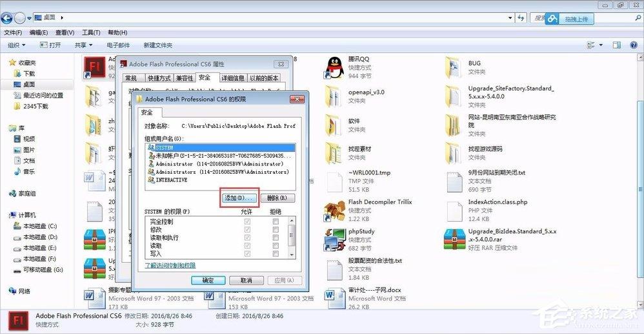Switch to the 以前的版本 tab in properties
Image resolution: width=644 pixels, height=334 pixels.
264,78
